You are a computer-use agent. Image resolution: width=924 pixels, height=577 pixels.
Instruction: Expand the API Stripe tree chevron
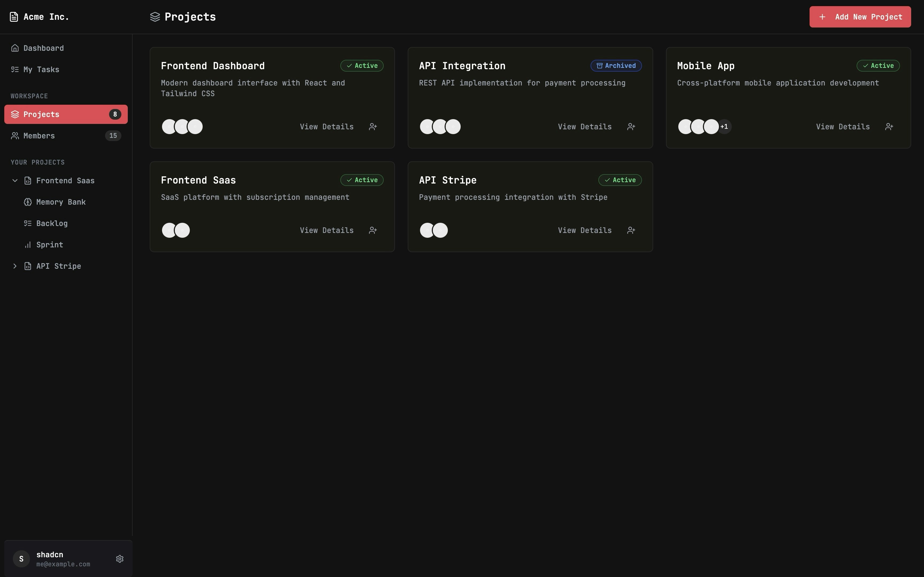(15, 266)
